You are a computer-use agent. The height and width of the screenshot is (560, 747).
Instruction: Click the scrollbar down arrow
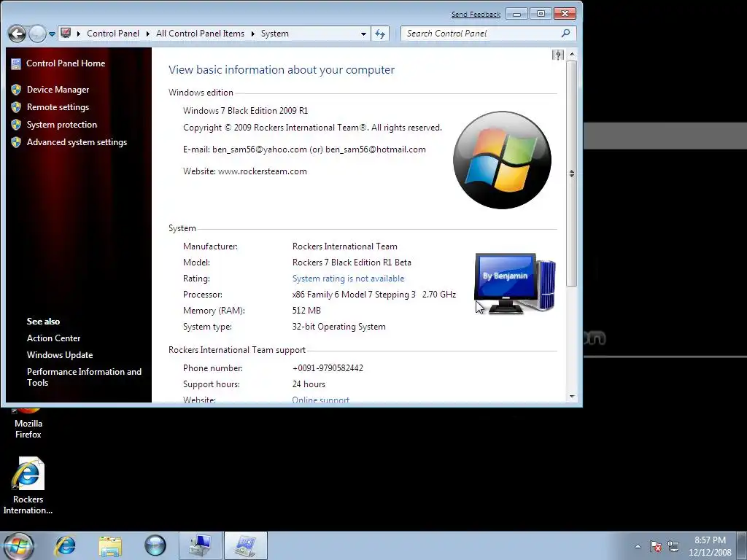[x=572, y=397]
